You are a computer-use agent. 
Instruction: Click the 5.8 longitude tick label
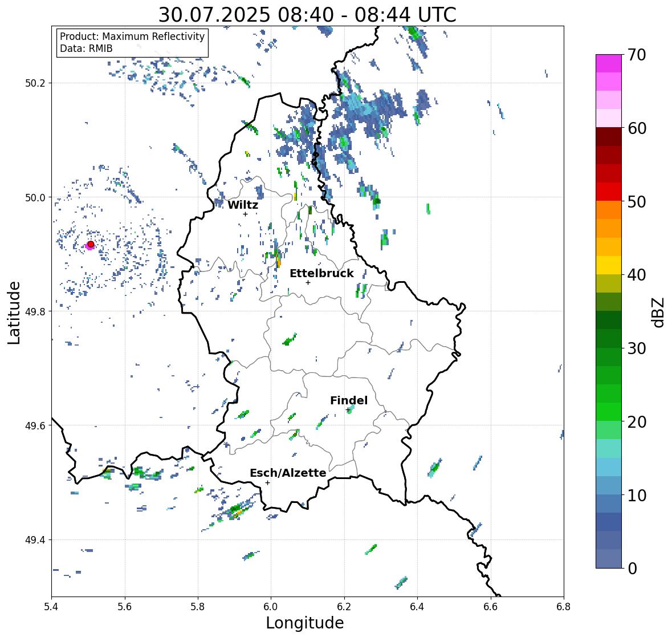pos(198,607)
